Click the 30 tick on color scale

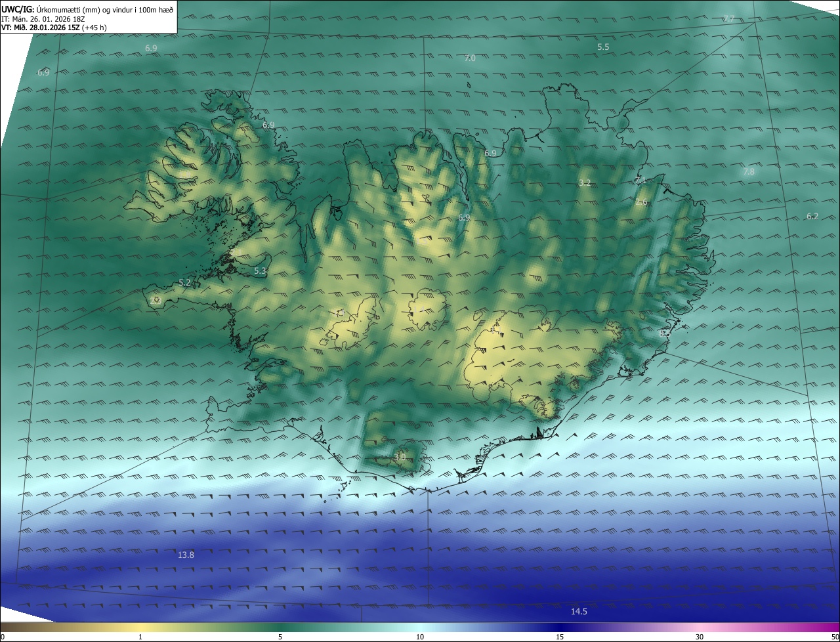click(x=700, y=637)
